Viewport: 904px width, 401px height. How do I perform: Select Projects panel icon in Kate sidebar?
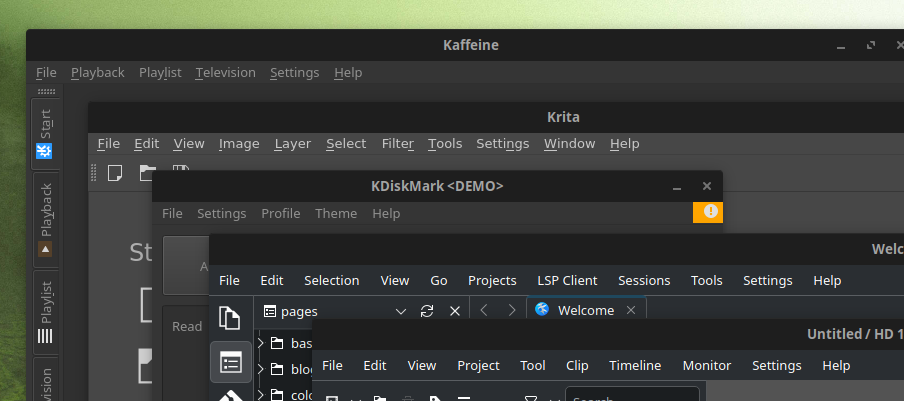(x=231, y=362)
